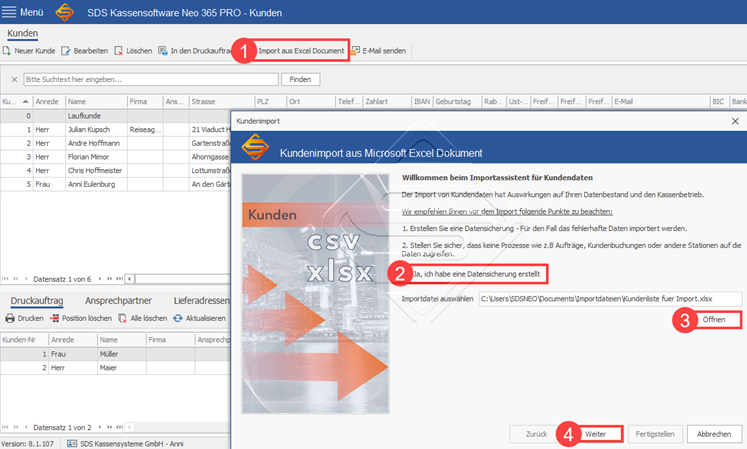Screen dimensions: 747x449
Task: Click the Bearbeiten pencil icon
Action: point(66,51)
